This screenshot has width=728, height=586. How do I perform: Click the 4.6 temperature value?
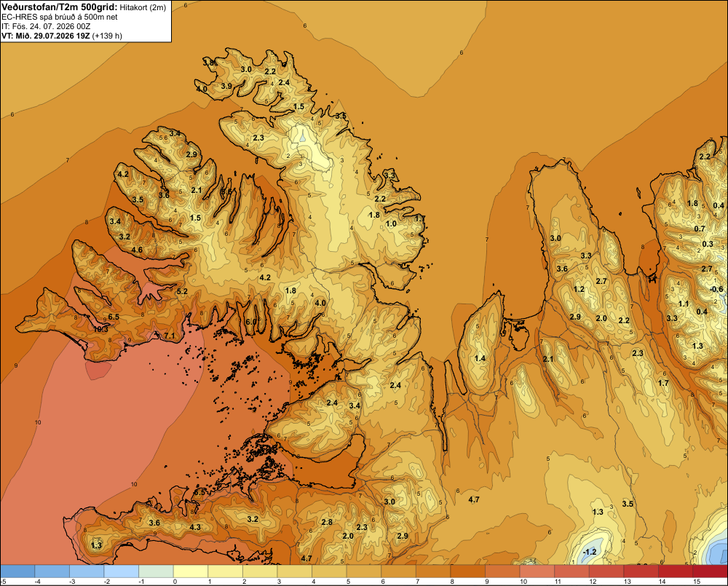(x=137, y=250)
